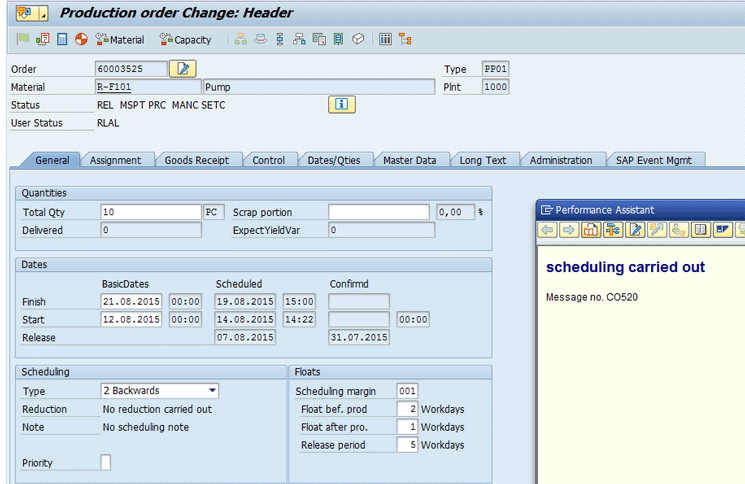745x484 pixels.
Task: Click the order Type PP01 field
Action: coord(496,69)
